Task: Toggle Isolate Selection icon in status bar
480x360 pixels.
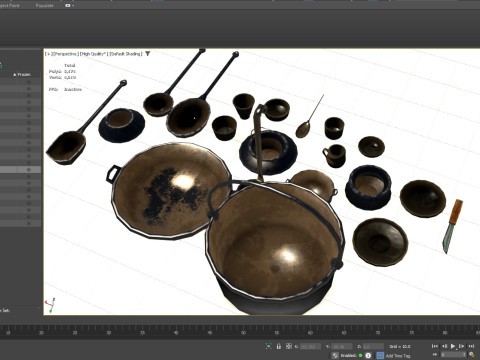Action: [x=269, y=346]
